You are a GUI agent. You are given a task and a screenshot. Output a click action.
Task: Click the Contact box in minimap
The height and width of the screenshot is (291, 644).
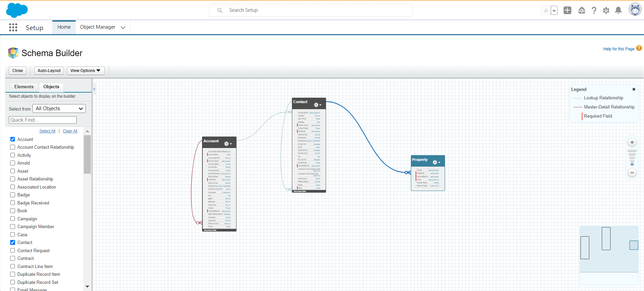coord(606,239)
